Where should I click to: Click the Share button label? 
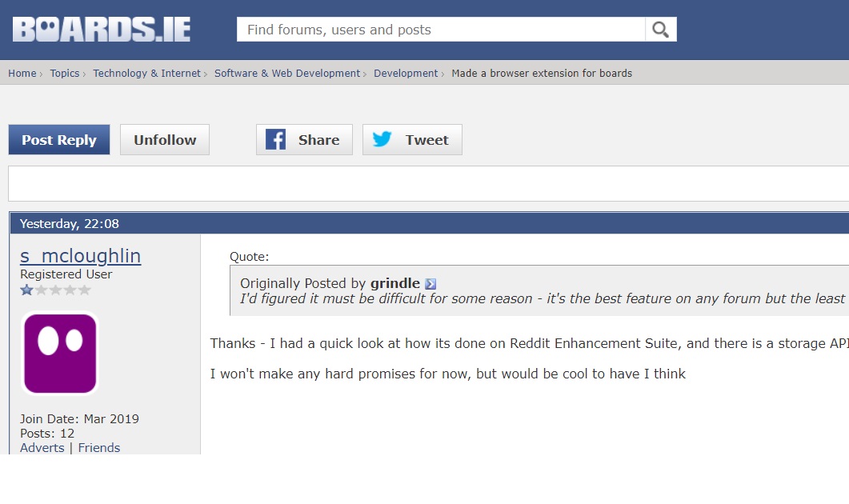(319, 140)
